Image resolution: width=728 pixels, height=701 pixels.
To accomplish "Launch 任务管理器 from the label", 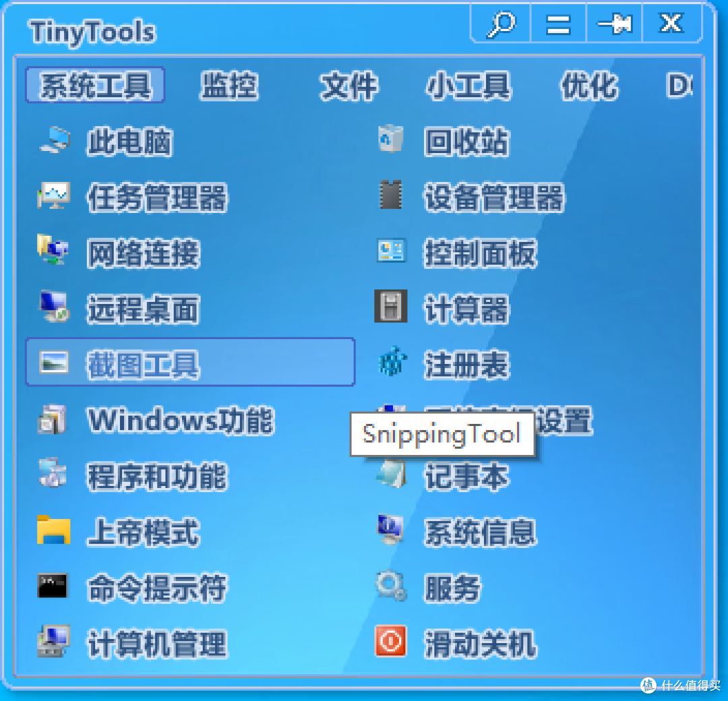I will point(157,197).
